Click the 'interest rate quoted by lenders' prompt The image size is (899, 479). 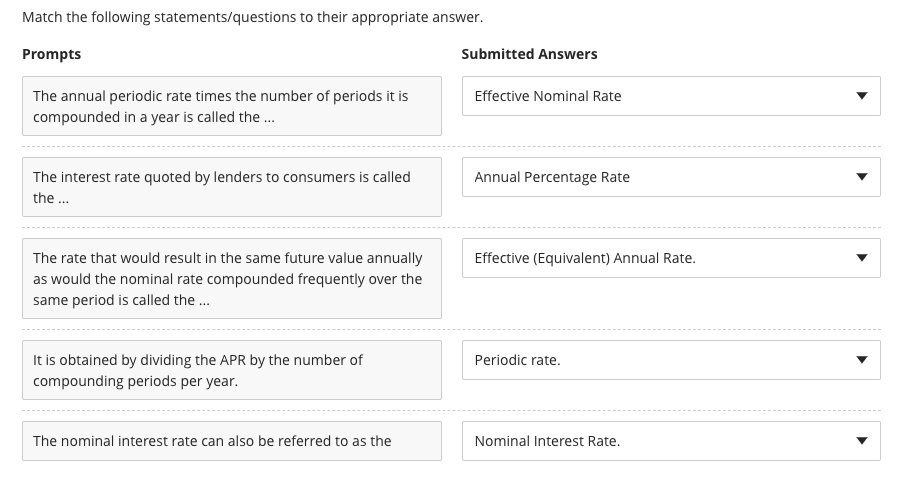pyautogui.click(x=231, y=187)
